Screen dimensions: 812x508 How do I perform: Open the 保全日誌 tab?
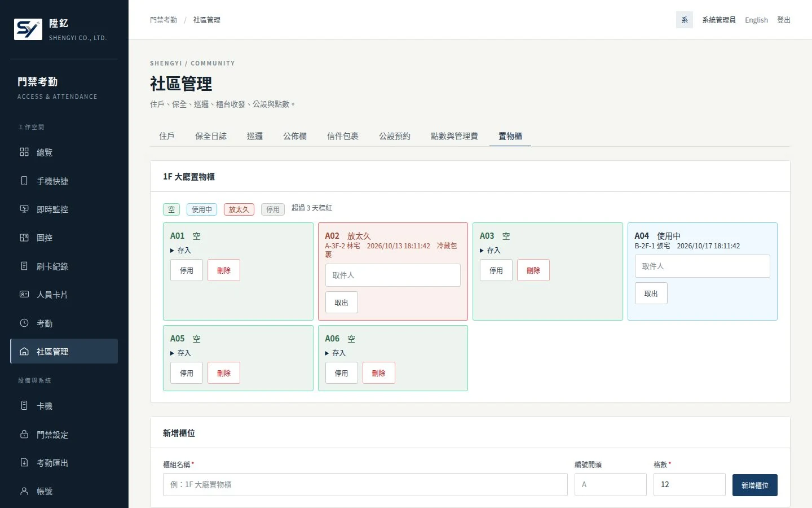(211, 136)
